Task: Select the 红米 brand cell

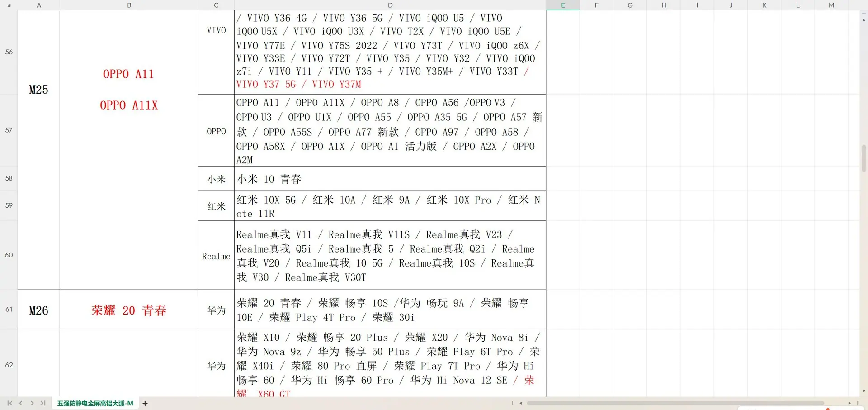Action: (216, 205)
